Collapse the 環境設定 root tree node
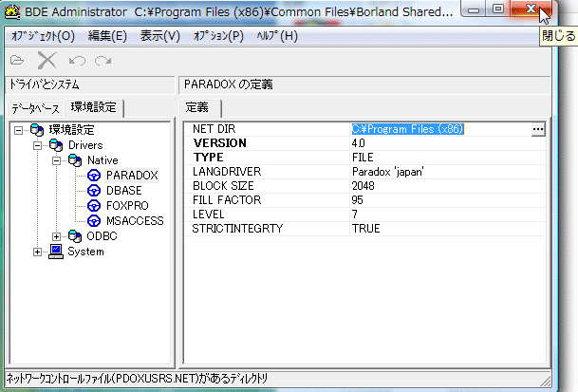 tap(18, 130)
